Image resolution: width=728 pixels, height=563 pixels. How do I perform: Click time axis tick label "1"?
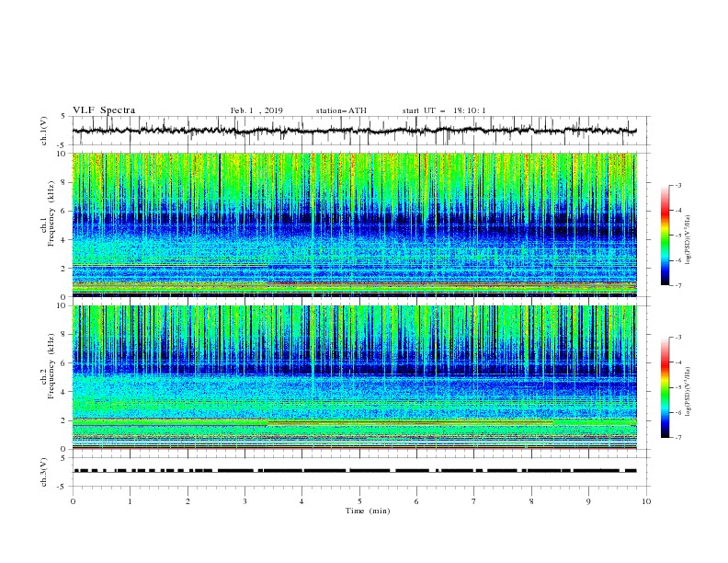coord(130,501)
